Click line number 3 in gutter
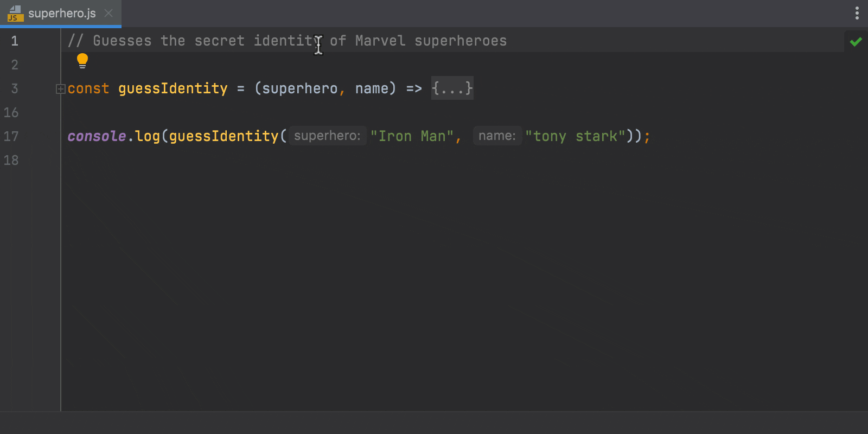The height and width of the screenshot is (434, 868). tap(15, 88)
